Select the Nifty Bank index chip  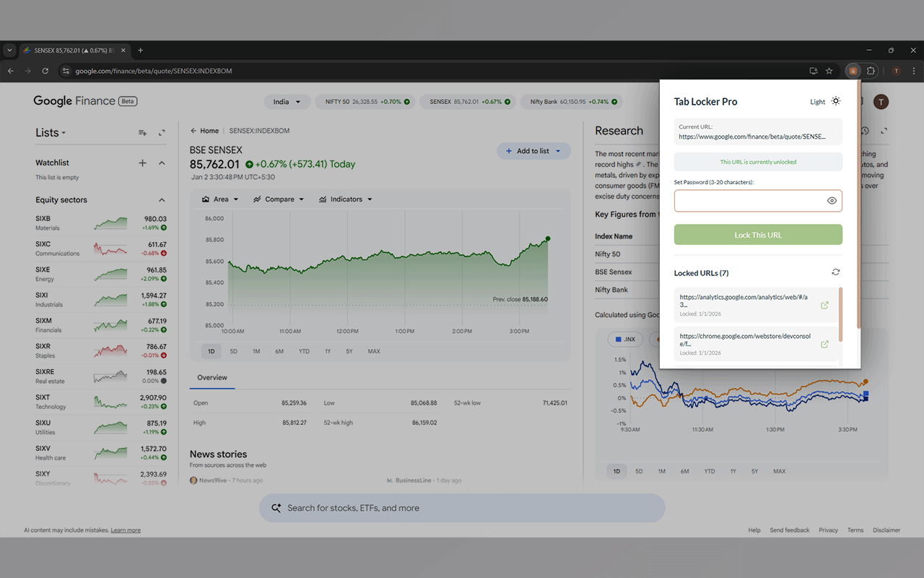click(571, 102)
